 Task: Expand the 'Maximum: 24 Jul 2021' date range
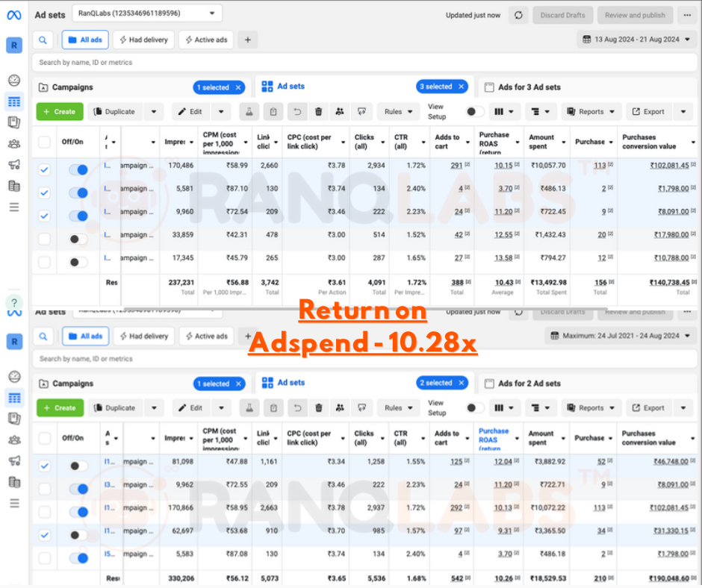(620, 336)
